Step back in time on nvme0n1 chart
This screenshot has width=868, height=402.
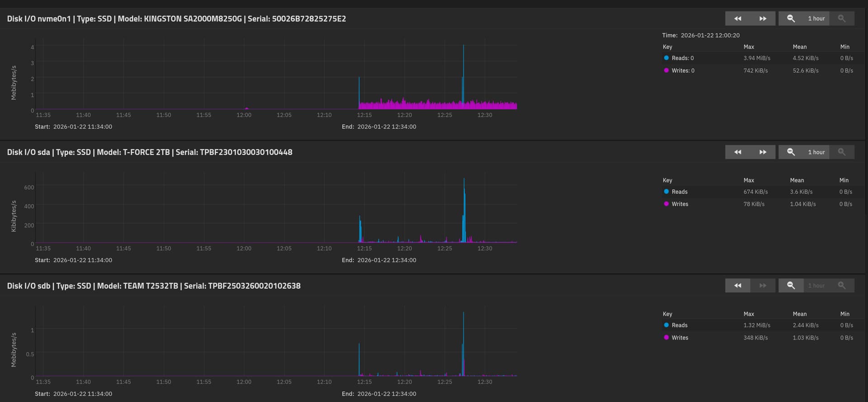pyautogui.click(x=737, y=19)
